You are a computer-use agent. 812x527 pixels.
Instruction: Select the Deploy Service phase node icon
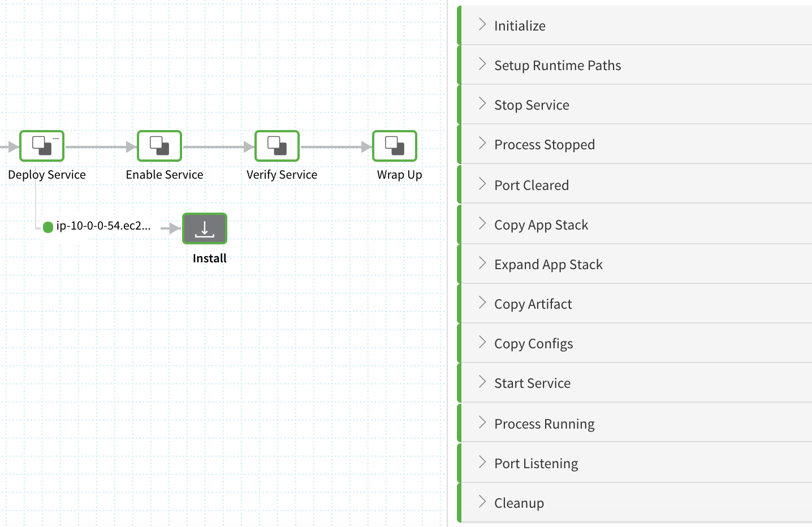pos(42,146)
